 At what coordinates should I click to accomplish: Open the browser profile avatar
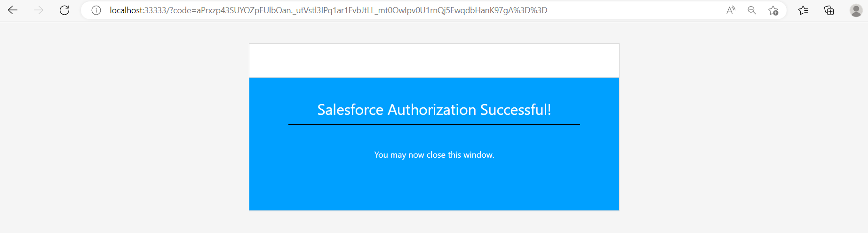(x=856, y=10)
